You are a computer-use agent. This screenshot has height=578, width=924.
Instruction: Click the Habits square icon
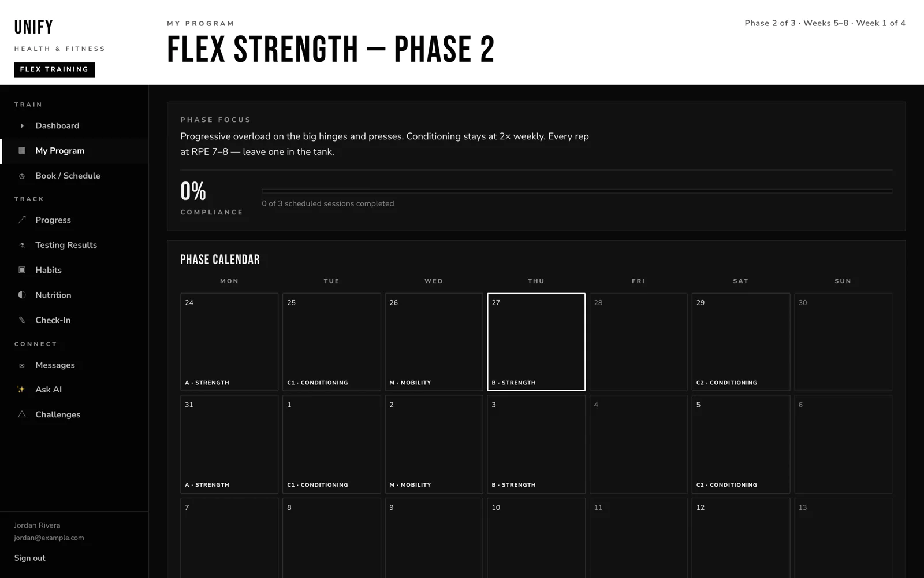pos(22,270)
